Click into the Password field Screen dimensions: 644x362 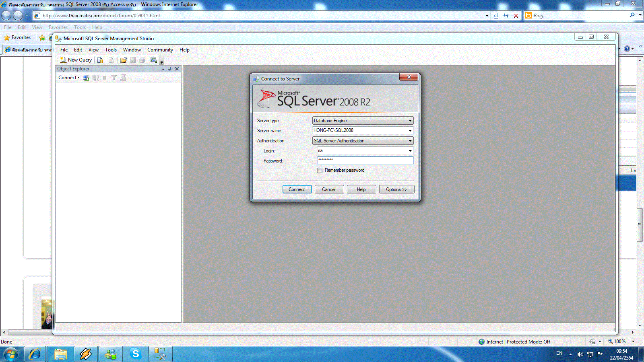point(365,160)
